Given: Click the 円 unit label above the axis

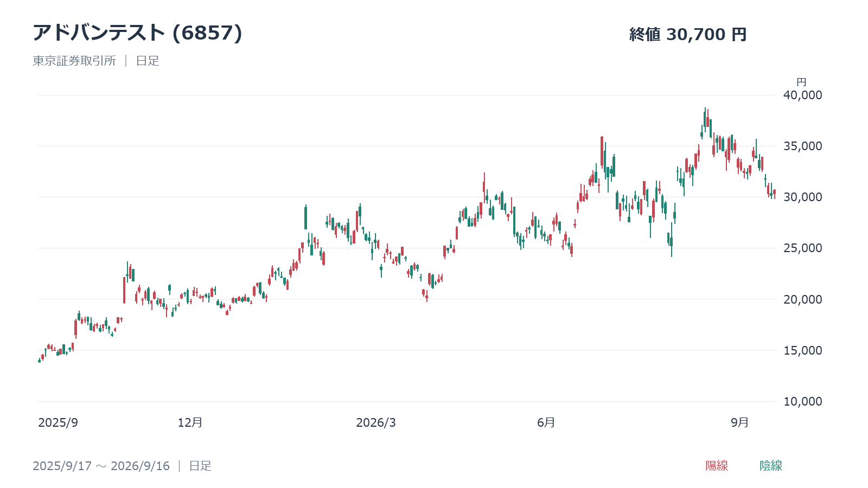Looking at the screenshot, I should click(801, 82).
